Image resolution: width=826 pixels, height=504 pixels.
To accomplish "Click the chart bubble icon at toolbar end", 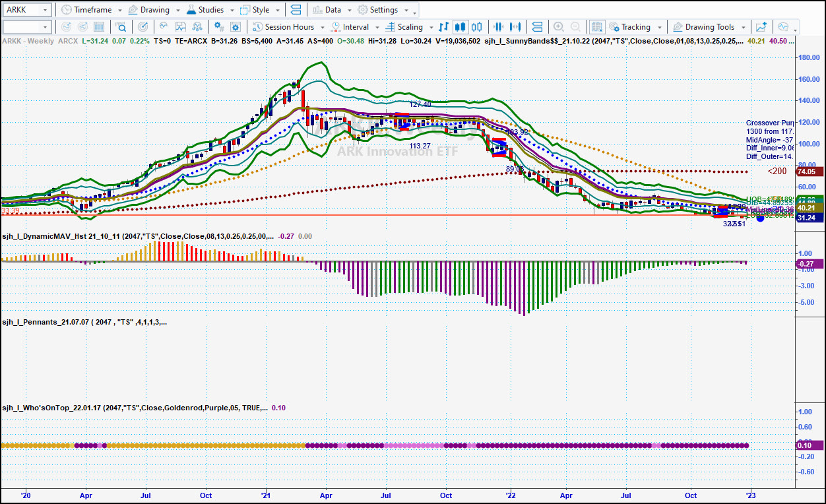I will point(783,27).
